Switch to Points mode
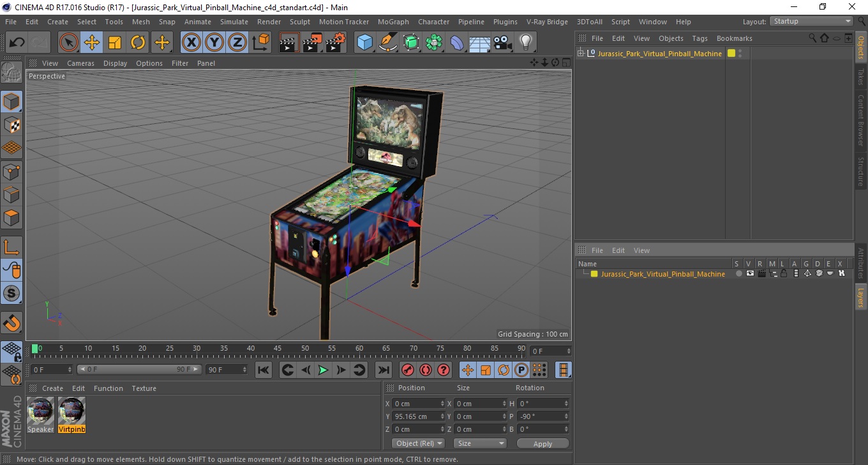 pos(11,171)
